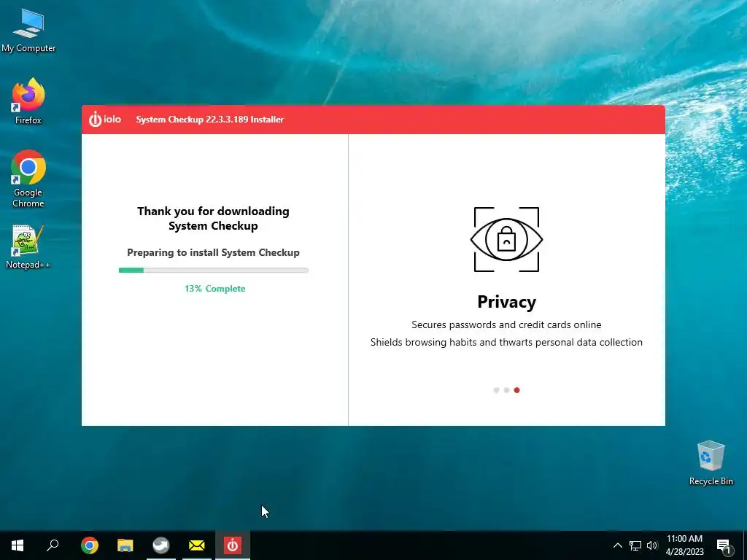Click the 'Privacy' heading
The height and width of the screenshot is (560, 747).
pos(506,302)
